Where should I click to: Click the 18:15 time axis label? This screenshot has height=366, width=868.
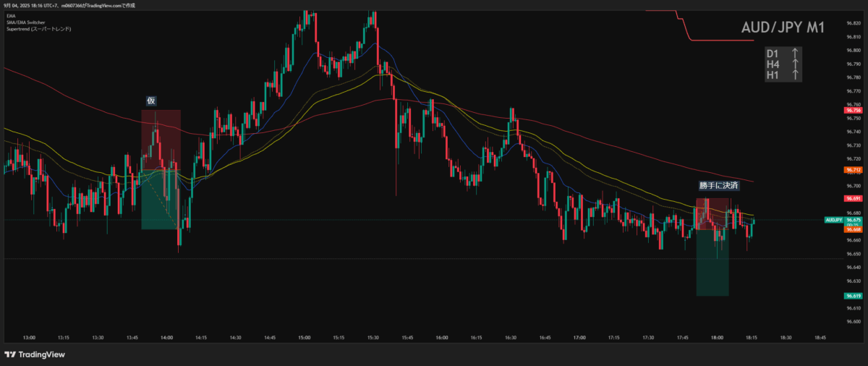[x=752, y=337]
